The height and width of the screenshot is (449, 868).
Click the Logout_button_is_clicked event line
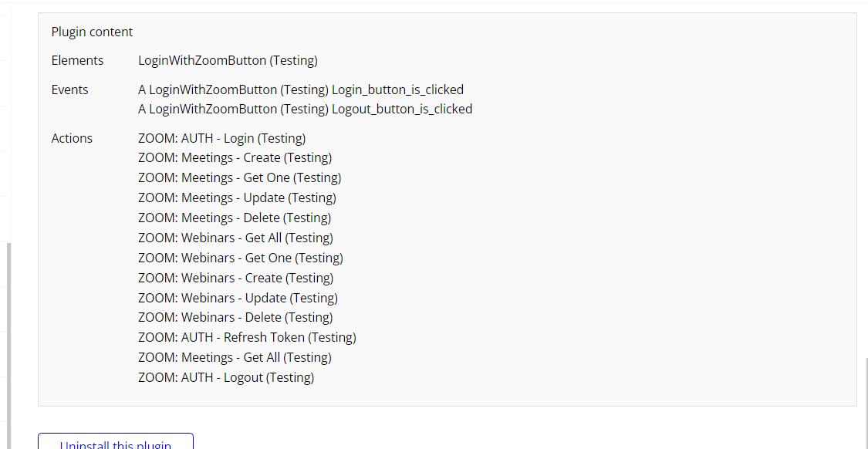305,109
